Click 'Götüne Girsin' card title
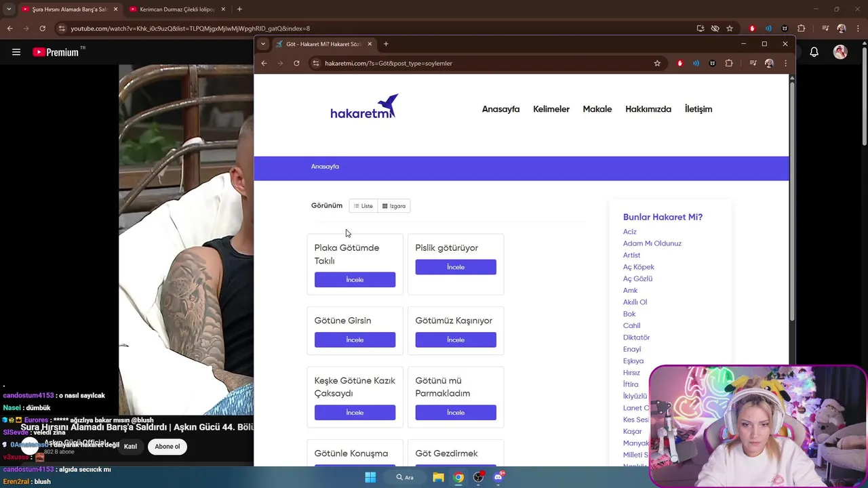 coord(342,321)
